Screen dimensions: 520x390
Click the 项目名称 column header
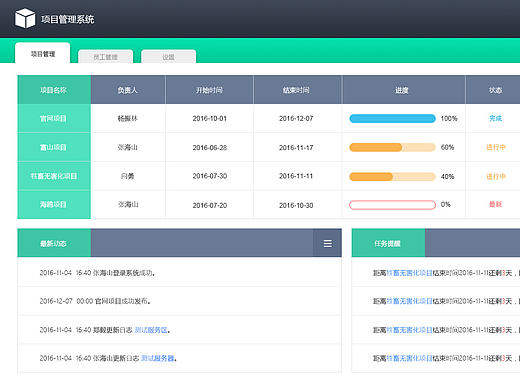pos(54,90)
